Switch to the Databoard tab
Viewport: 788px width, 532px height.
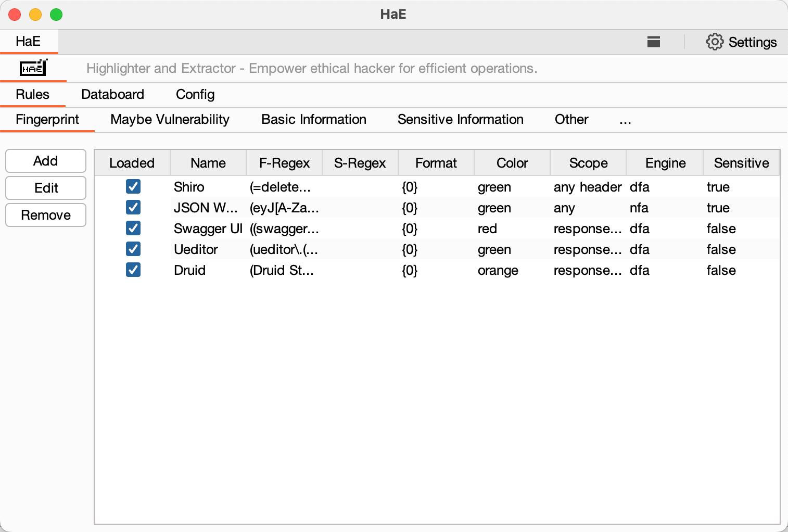112,95
